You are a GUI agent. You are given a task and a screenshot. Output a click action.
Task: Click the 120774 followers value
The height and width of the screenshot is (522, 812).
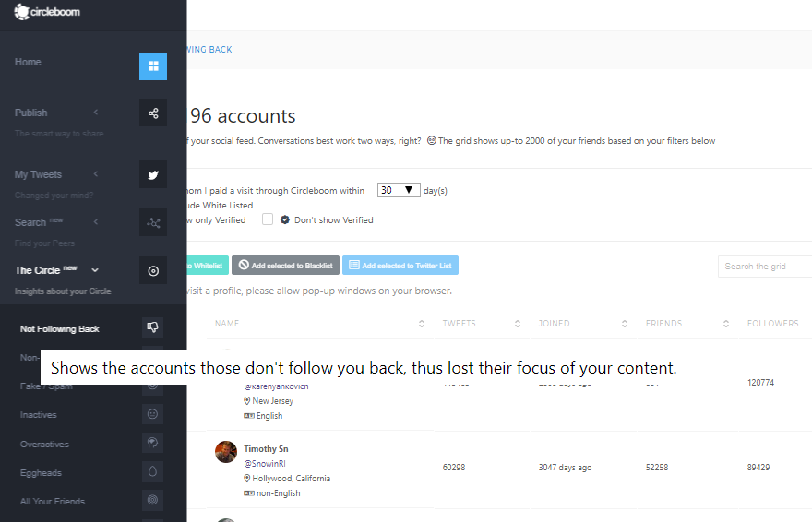760,383
